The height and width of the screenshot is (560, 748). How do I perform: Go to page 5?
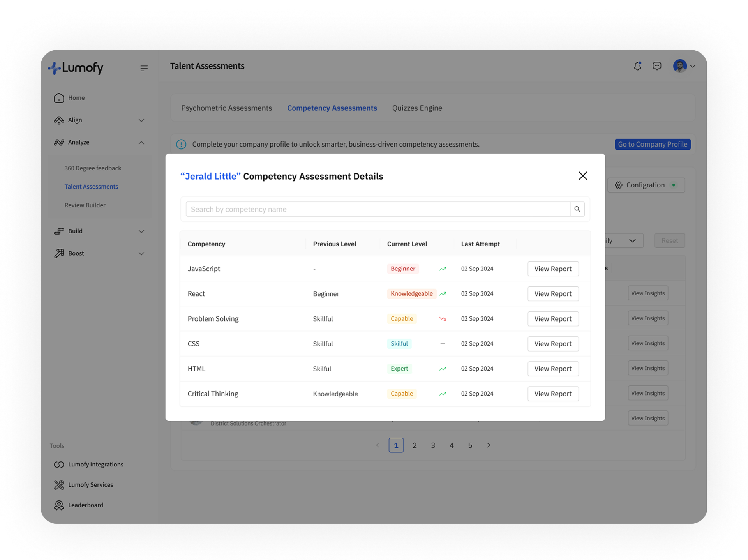pos(470,445)
